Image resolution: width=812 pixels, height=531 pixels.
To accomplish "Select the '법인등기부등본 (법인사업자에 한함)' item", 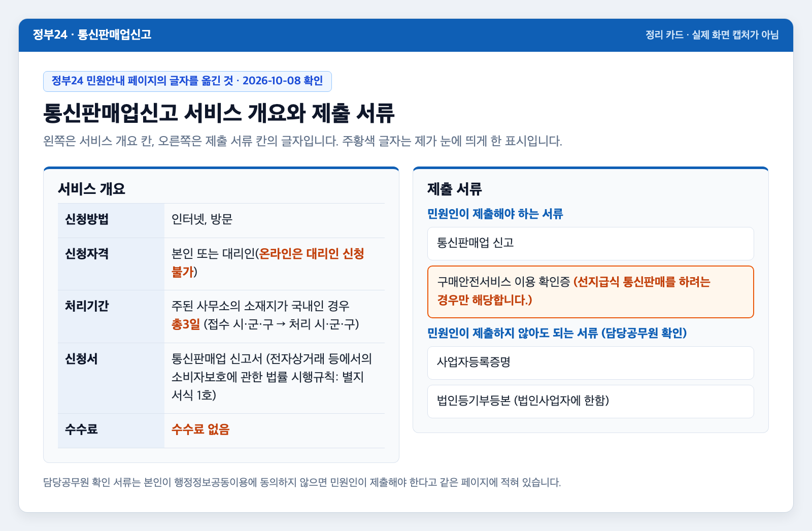I will (591, 402).
